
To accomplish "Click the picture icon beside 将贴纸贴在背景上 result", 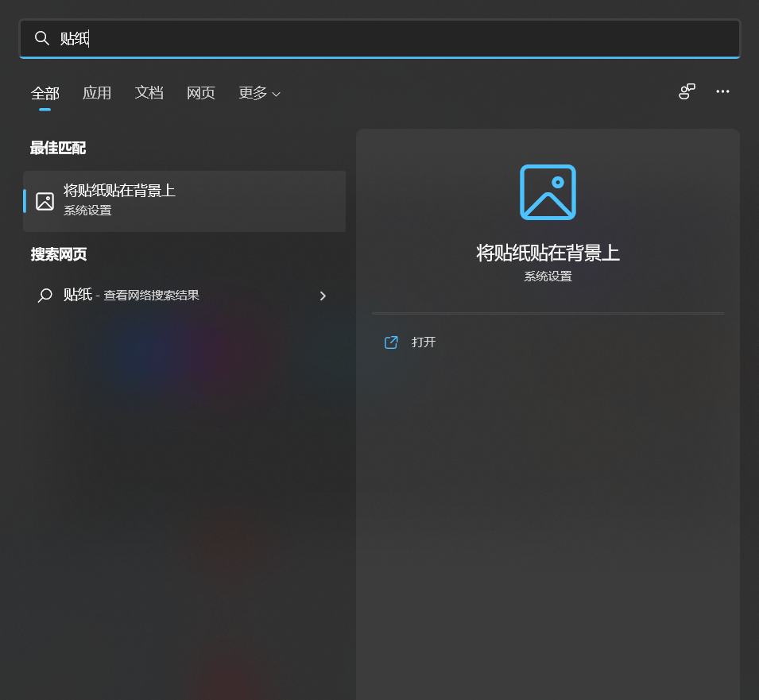I will click(44, 200).
